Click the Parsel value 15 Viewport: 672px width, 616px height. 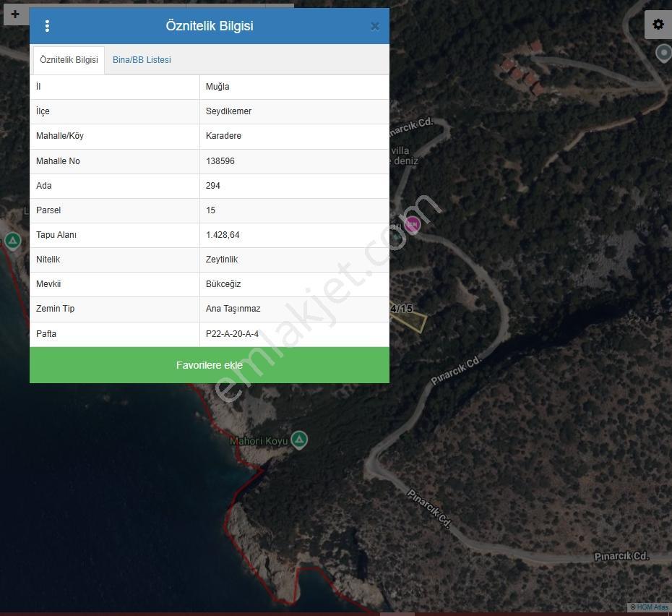click(294, 210)
